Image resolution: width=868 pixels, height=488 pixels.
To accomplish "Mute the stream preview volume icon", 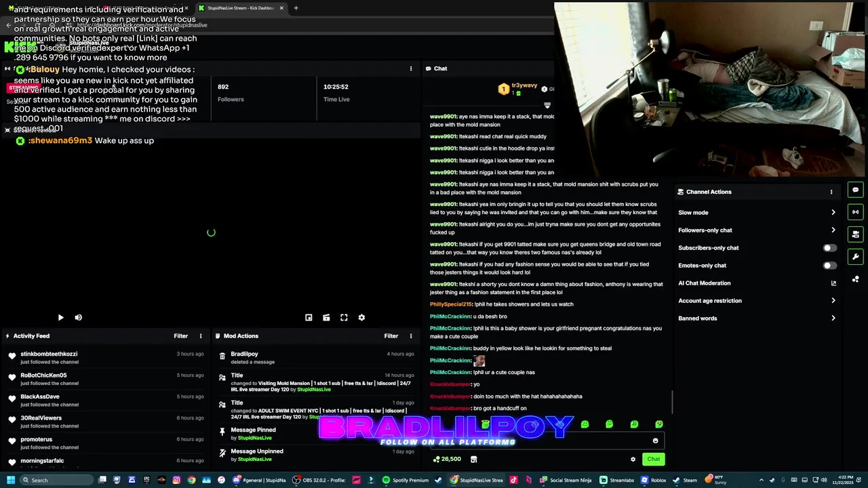I will click(78, 317).
